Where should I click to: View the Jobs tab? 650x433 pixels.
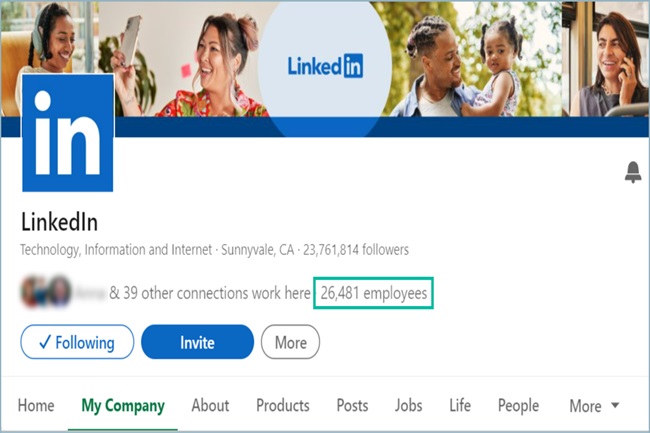tap(408, 406)
